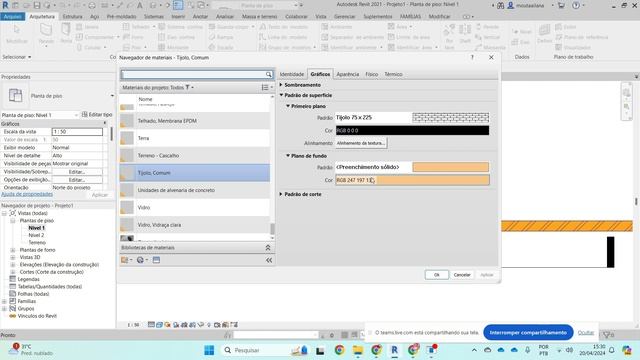Collapse the Primeiro plano subsection
This screenshot has height=360, width=640.
tap(288, 106)
